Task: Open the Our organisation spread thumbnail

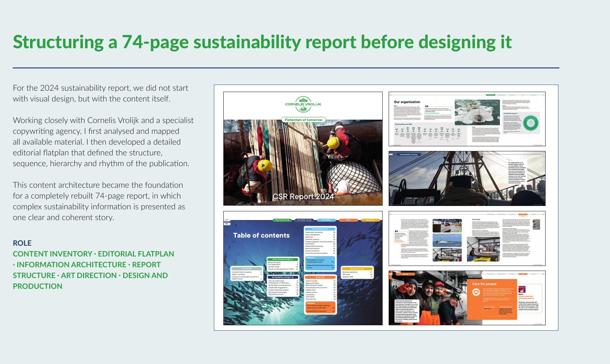Action: coord(467,119)
